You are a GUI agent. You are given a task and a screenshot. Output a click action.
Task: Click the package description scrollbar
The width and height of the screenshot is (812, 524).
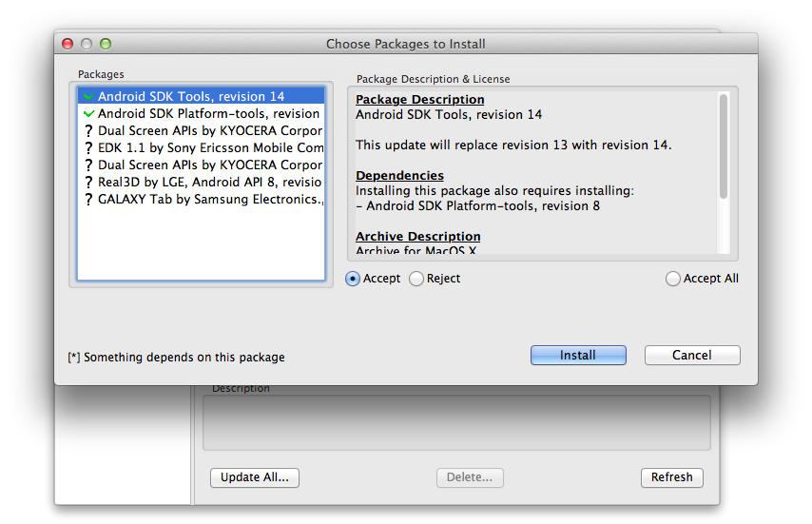724,146
